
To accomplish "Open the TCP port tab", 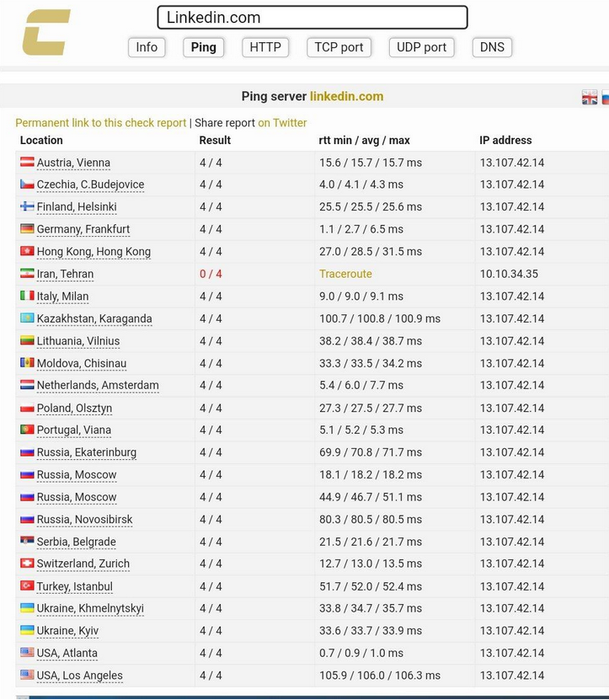I will 339,47.
